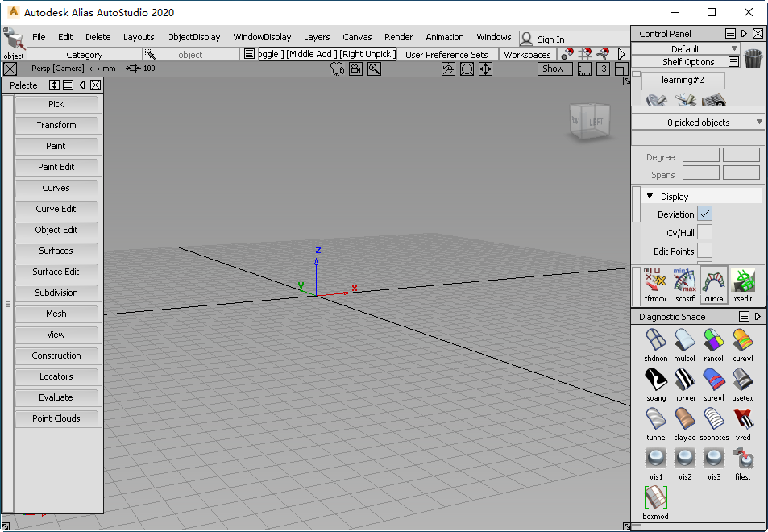This screenshot has width=768, height=532.
Task: Click the LEFT face of the view cube
Action: (596, 122)
